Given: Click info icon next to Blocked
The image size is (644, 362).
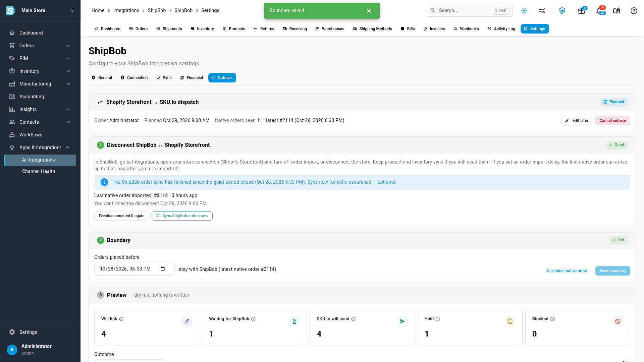Looking at the screenshot, I should [x=553, y=319].
